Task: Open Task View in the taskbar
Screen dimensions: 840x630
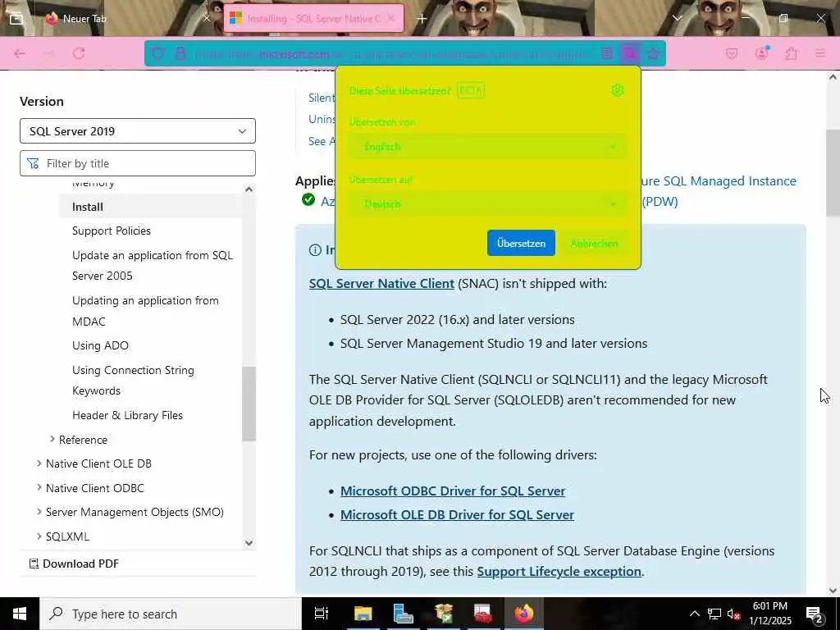Action: point(322,614)
